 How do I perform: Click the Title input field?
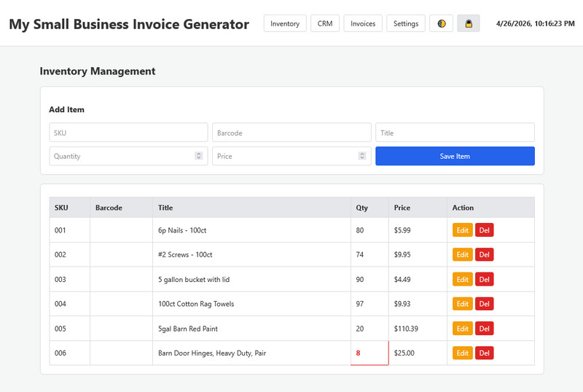(x=455, y=133)
